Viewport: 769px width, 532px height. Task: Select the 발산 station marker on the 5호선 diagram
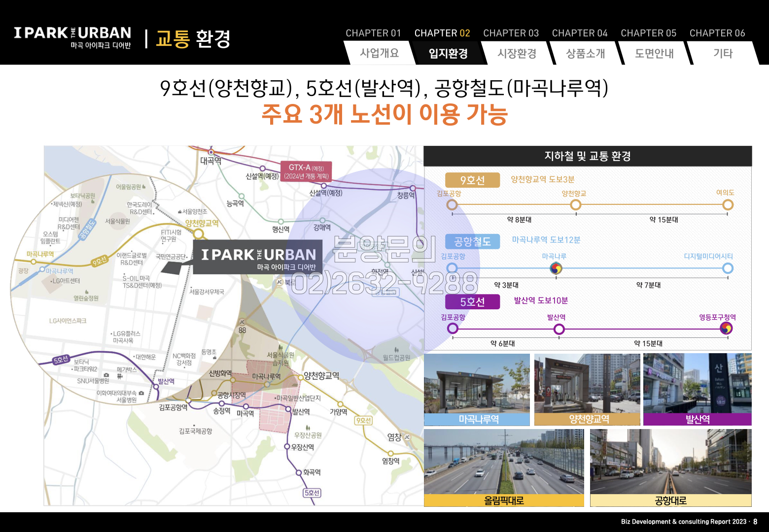coord(559,329)
